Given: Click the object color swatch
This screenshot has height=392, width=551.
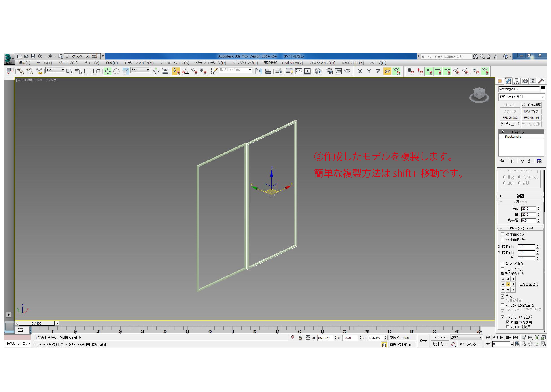Looking at the screenshot, I should (543, 88).
